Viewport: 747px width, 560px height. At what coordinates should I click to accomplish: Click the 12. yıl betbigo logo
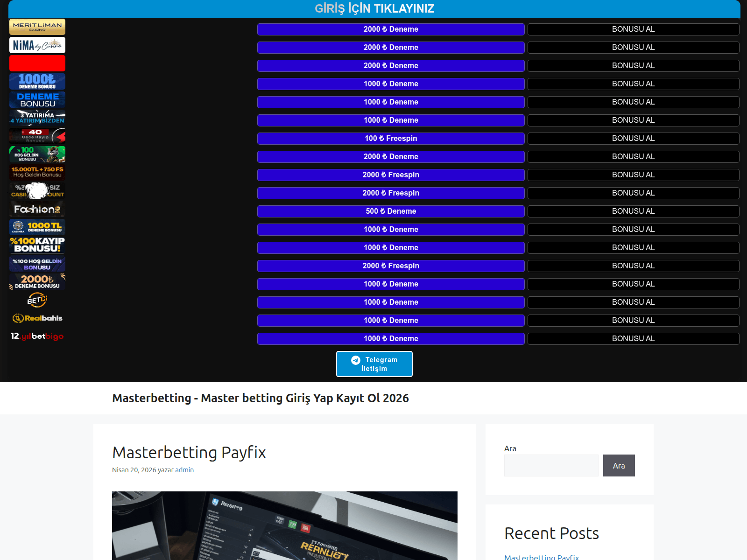point(37,336)
